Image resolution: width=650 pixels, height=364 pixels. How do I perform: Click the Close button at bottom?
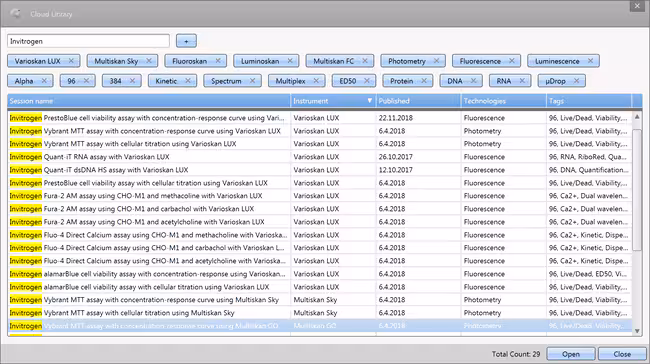(x=622, y=354)
